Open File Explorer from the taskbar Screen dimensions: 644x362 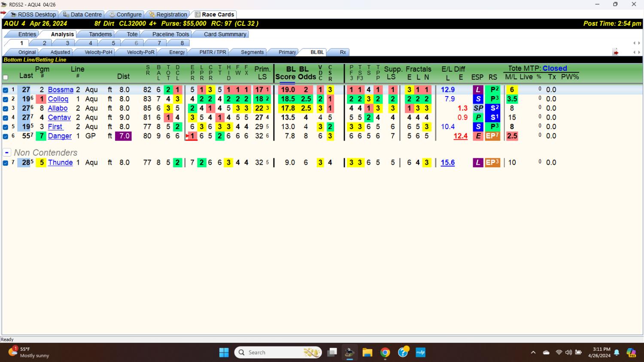(367, 353)
